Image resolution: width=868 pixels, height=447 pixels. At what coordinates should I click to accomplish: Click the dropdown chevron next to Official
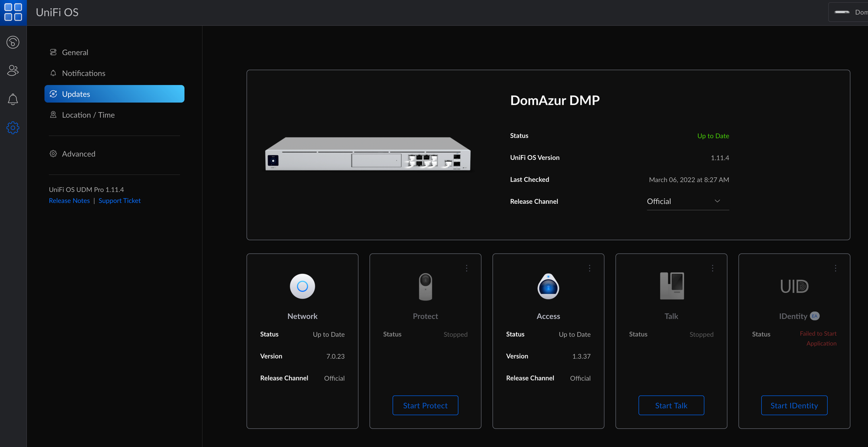pyautogui.click(x=717, y=201)
